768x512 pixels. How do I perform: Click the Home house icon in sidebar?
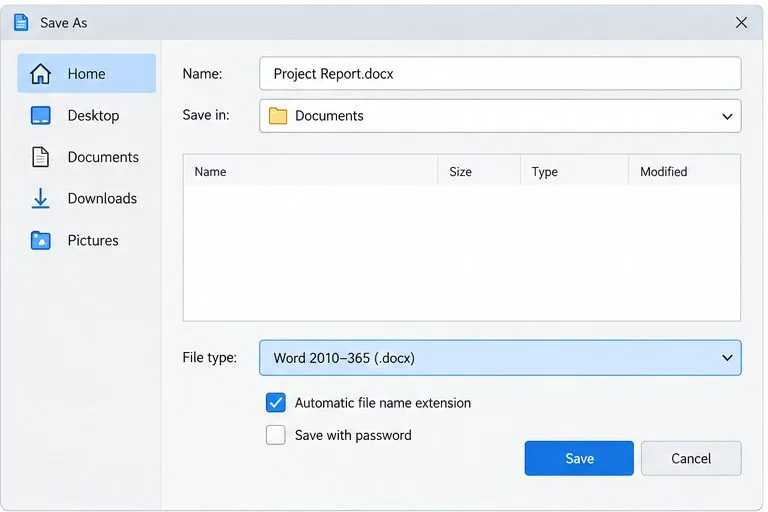[40, 74]
